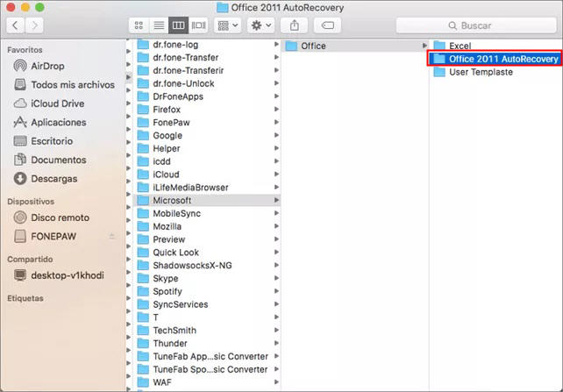Select the Thunder folder

(x=207, y=343)
